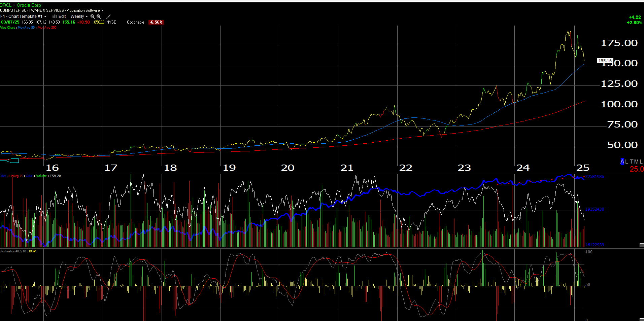
Task: Click the 03/07/25 date value
Action: point(10,22)
